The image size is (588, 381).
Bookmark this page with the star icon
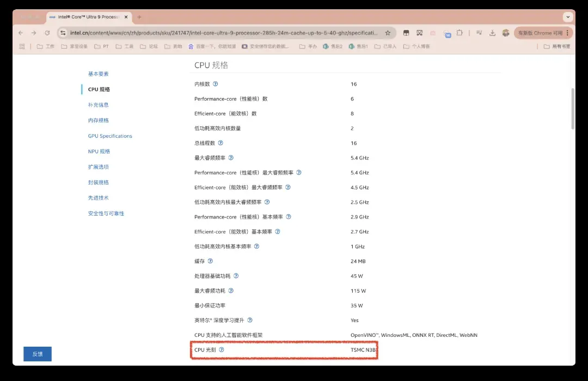point(388,33)
